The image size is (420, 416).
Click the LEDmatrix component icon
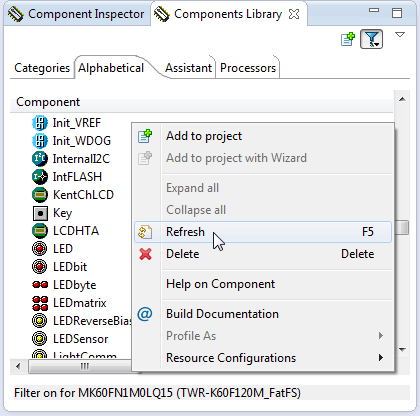pos(40,303)
